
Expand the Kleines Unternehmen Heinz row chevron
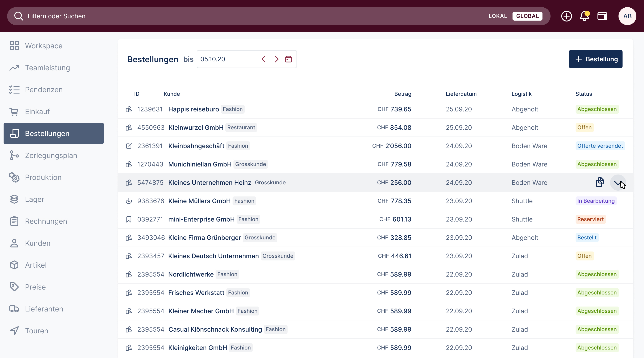tap(618, 183)
